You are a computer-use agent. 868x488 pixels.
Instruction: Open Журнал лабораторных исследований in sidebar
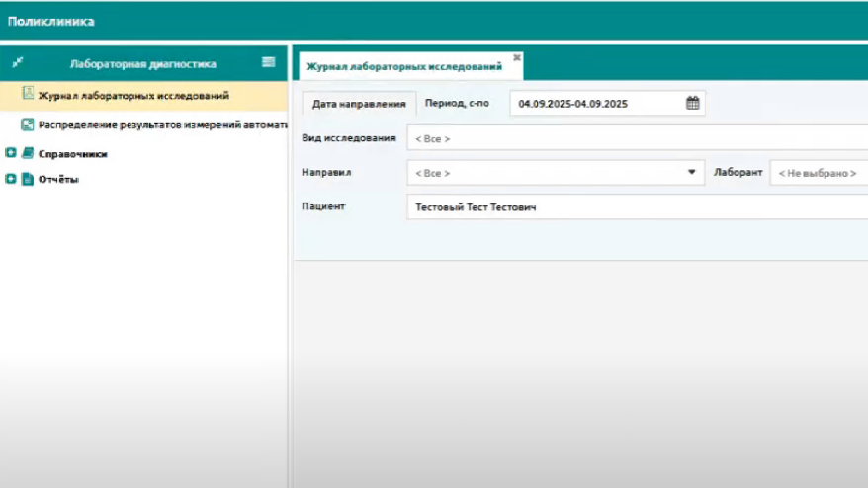[133, 96]
